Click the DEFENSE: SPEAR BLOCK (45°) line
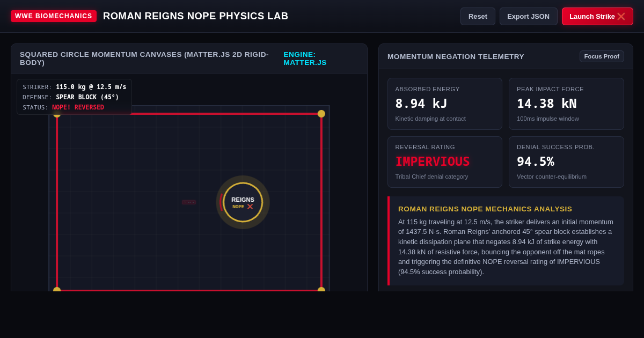 point(71,97)
